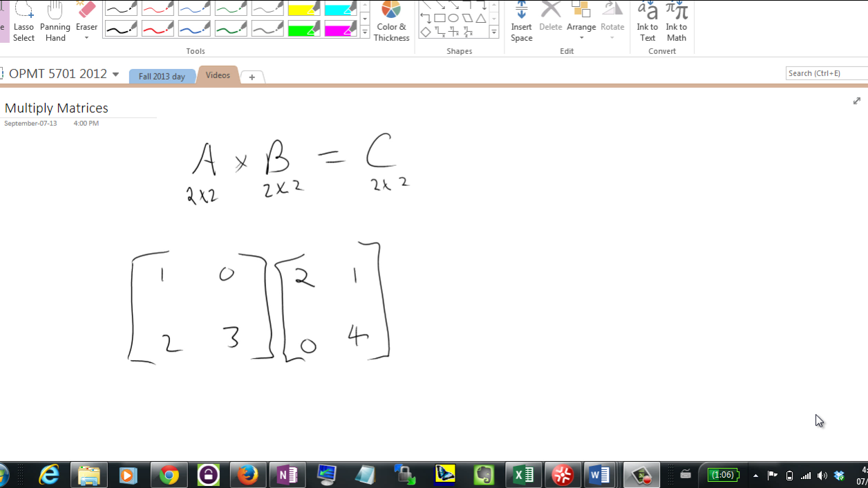This screenshot has height=488, width=868.
Task: Activate the Panning Hand tool
Action: pyautogui.click(x=55, y=21)
